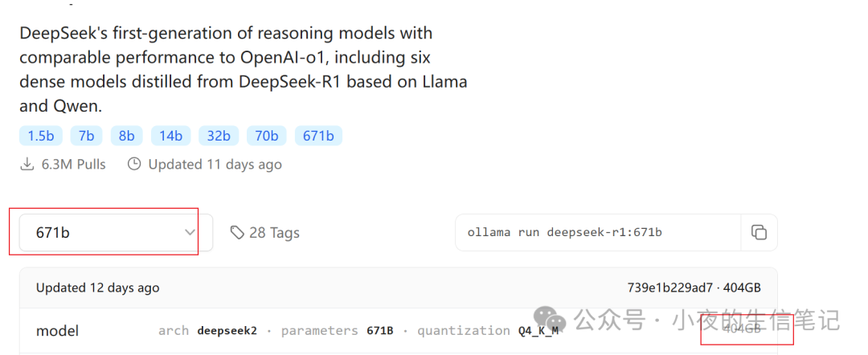Click the 404GB size in the model row
Image resolution: width=868 pixels, height=355 pixels.
click(741, 329)
